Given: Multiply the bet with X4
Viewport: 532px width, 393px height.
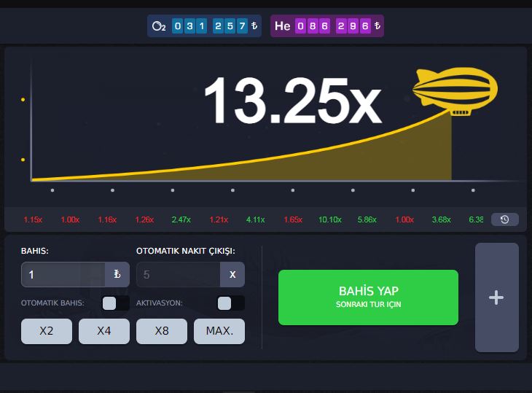Looking at the screenshot, I should 104,331.
